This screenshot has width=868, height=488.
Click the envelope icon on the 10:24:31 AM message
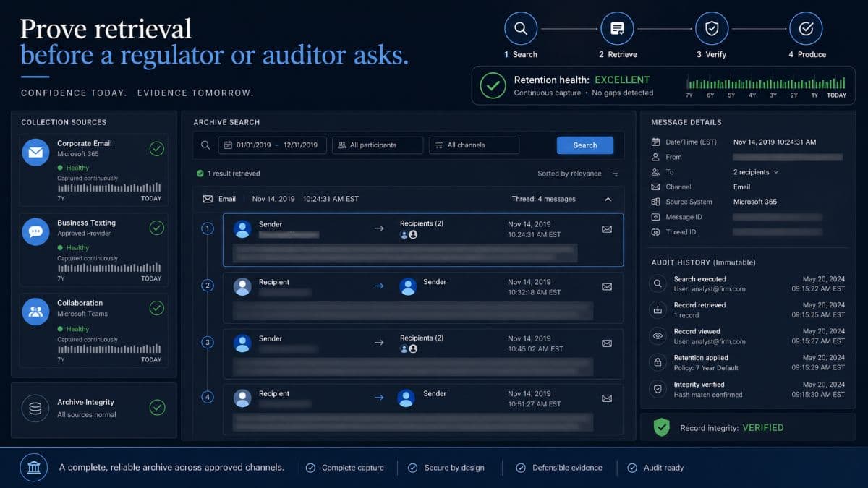pyautogui.click(x=607, y=229)
